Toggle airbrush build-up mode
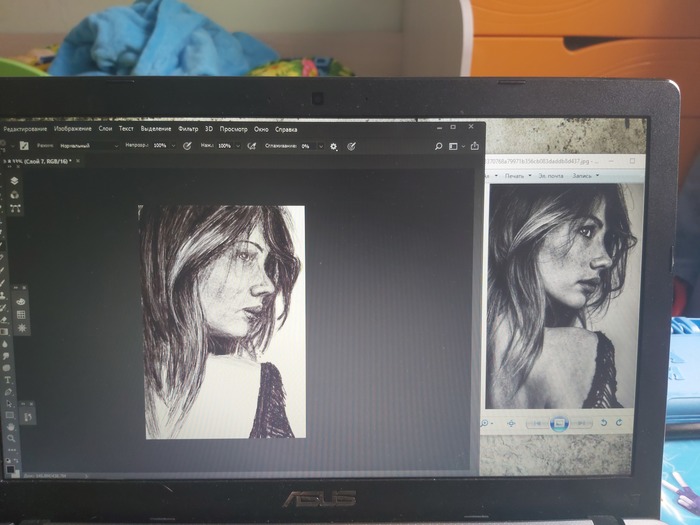This screenshot has height=525, width=700. click(250, 146)
